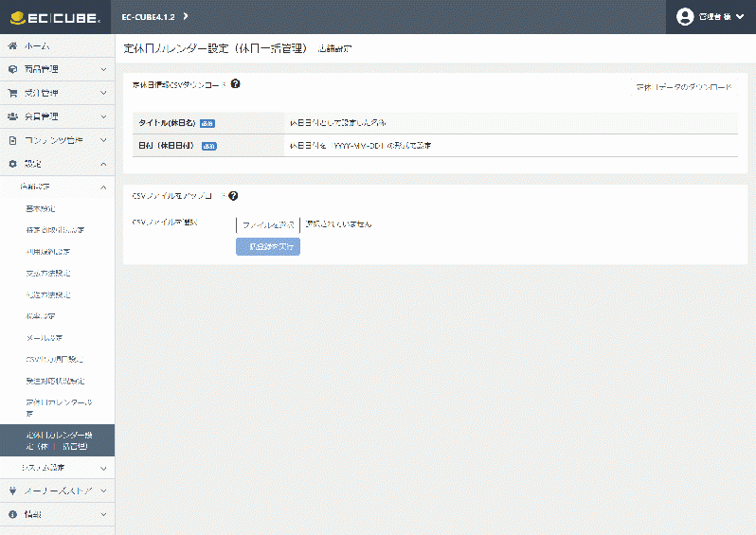Image resolution: width=756 pixels, height=535 pixels.
Task: Expand the 会員管理 menu chevron
Action: [x=103, y=116]
